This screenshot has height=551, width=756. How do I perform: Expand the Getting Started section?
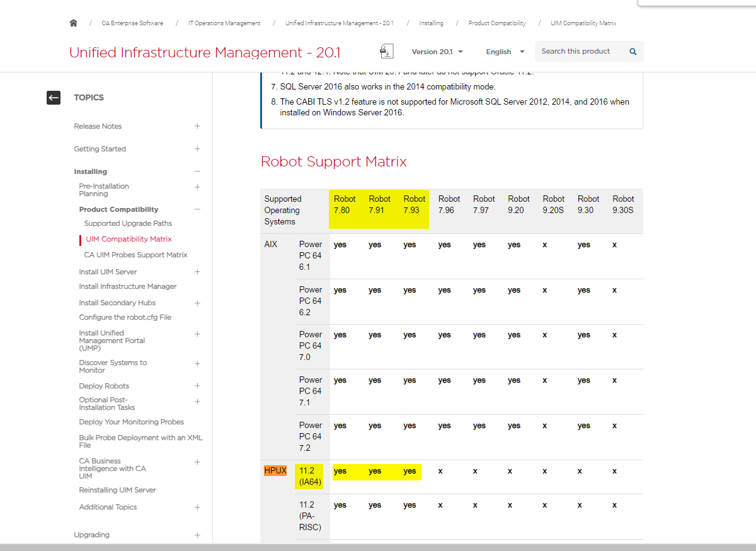pyautogui.click(x=197, y=149)
